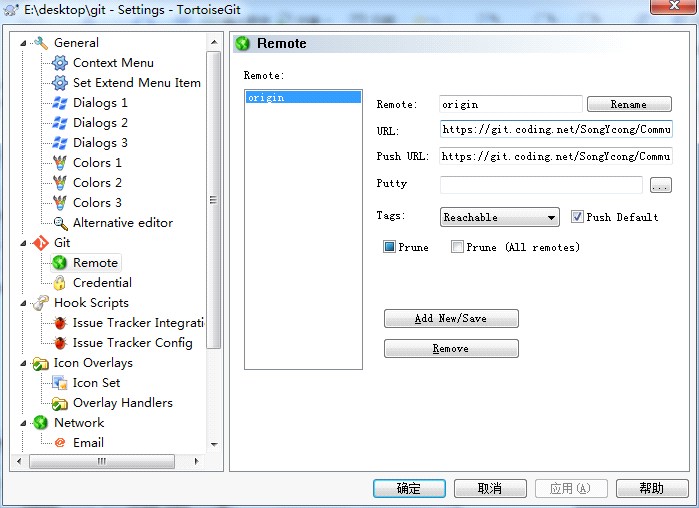
Task: Click the Colors 1 palette icon
Action: pos(60,163)
